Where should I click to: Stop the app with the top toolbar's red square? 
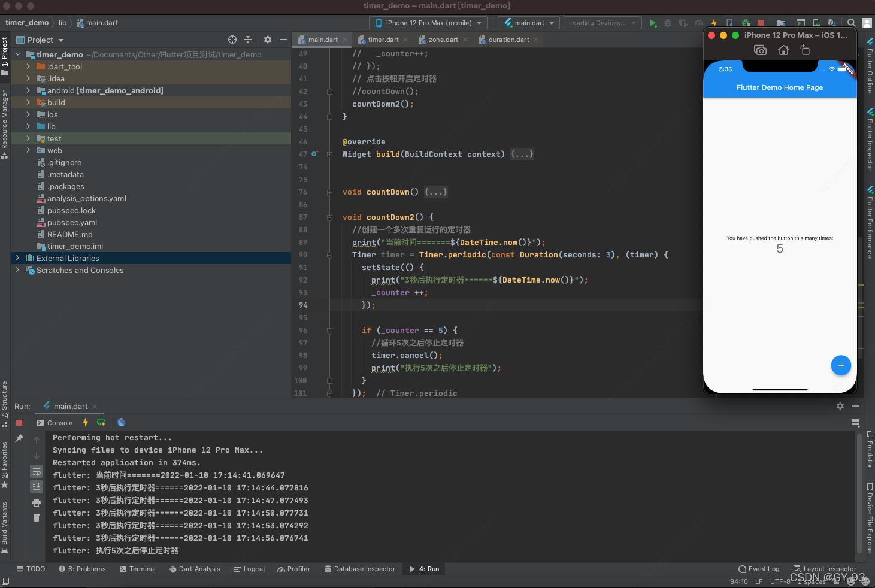761,23
